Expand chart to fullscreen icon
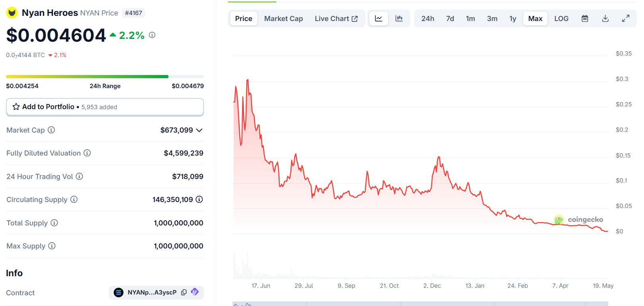644x306 pixels. tap(626, 19)
